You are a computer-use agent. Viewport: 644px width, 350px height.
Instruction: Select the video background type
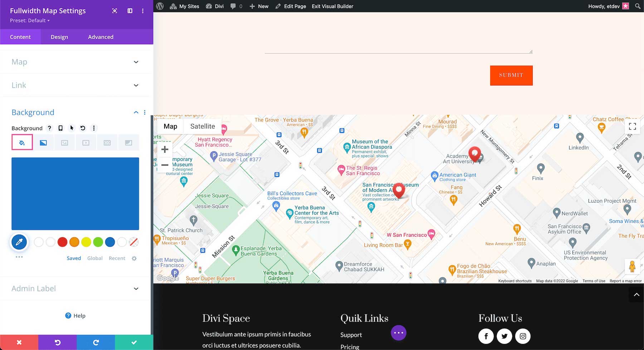pos(86,142)
